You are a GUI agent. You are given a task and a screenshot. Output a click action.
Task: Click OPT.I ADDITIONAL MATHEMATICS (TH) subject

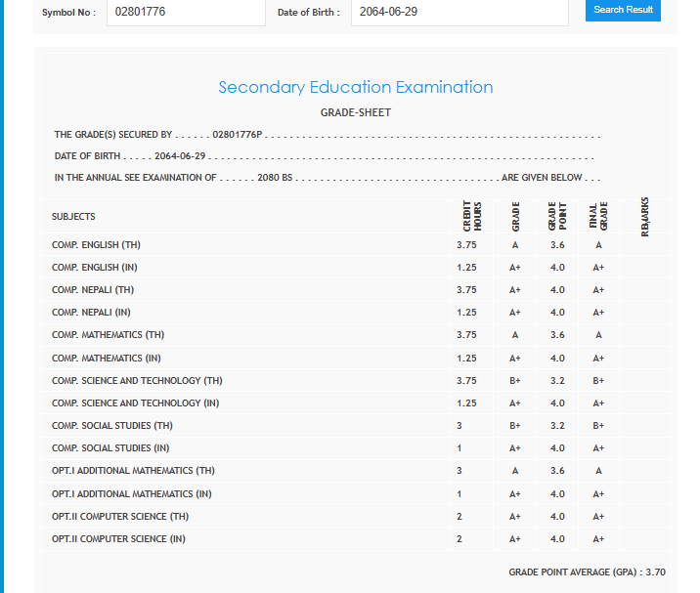pyautogui.click(x=133, y=471)
